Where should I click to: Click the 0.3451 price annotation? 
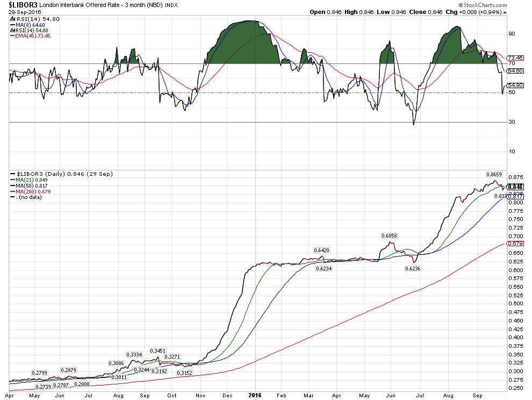[158, 351]
